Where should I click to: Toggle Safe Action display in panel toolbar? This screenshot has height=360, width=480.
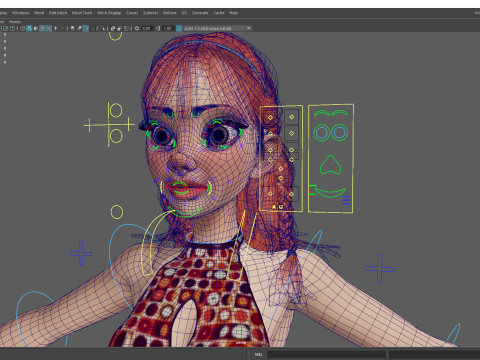(x=6, y=28)
